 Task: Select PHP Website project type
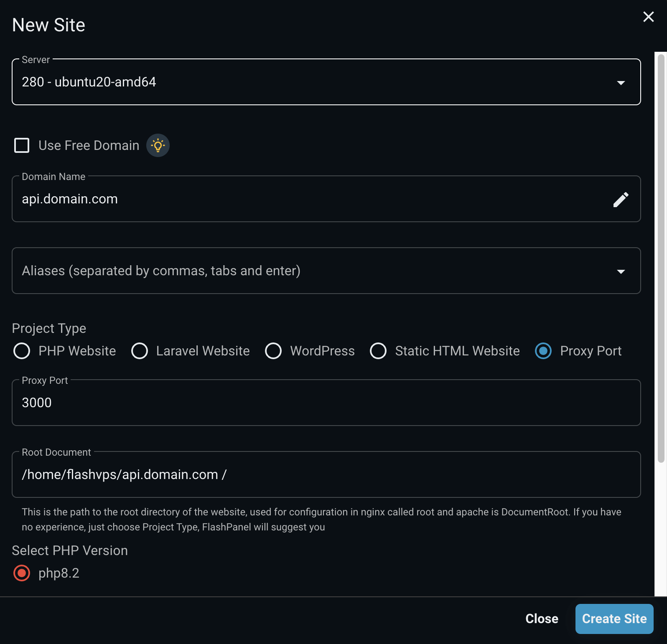[22, 351]
